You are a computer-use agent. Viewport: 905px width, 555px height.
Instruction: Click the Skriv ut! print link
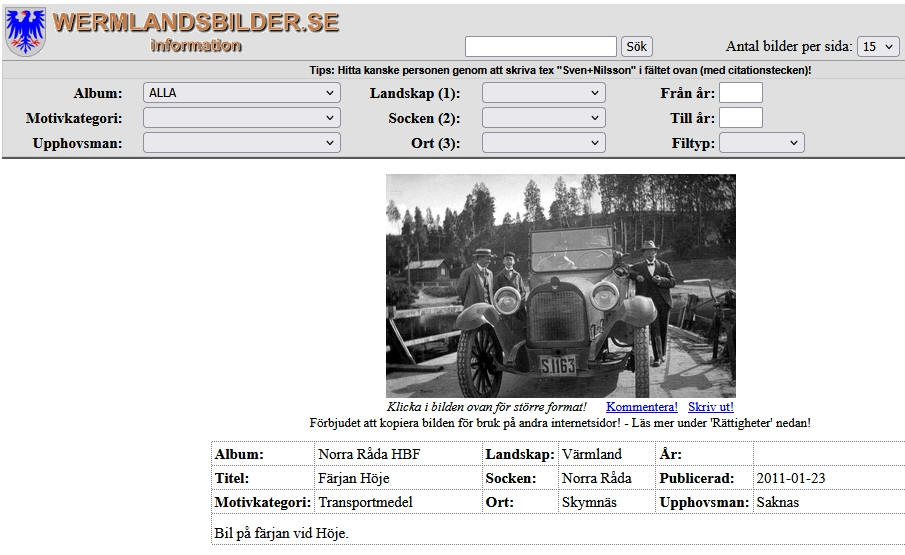click(710, 407)
